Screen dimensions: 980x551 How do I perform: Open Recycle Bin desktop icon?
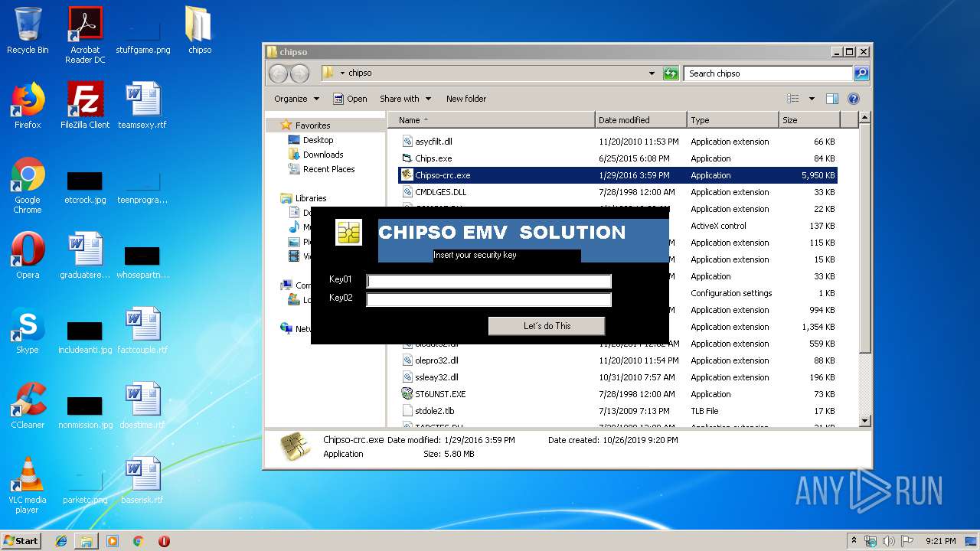28,31
